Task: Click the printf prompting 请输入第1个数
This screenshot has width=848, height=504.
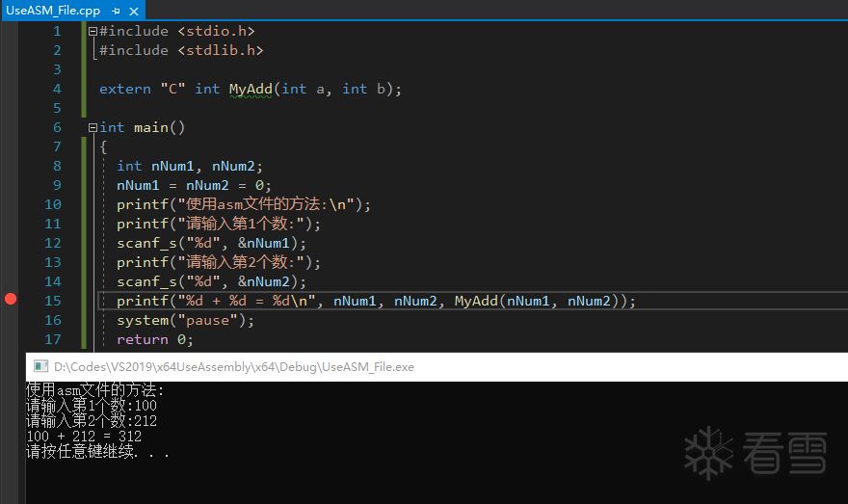Action: [219, 224]
